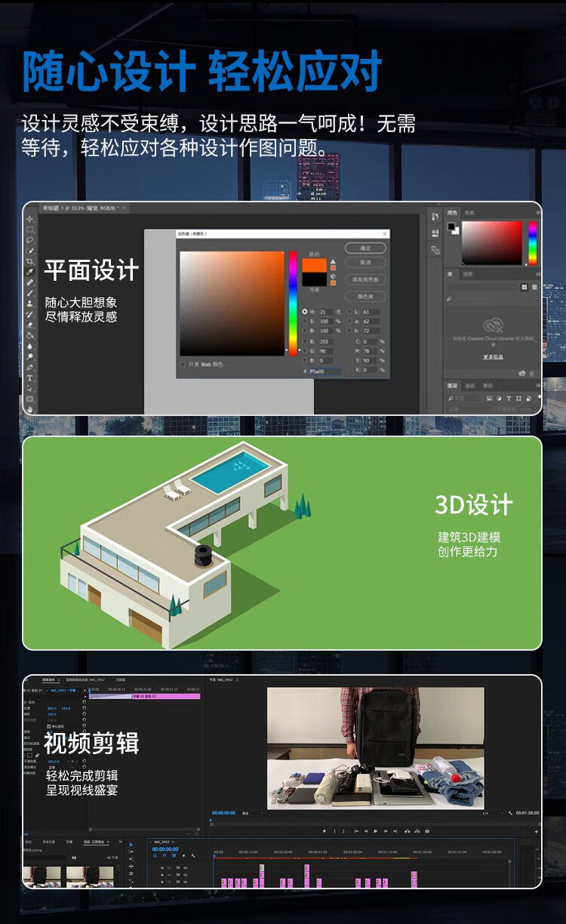Choose the Selection arrow tool in Premiere
Image resolution: width=566 pixels, height=924 pixels.
coord(131,845)
